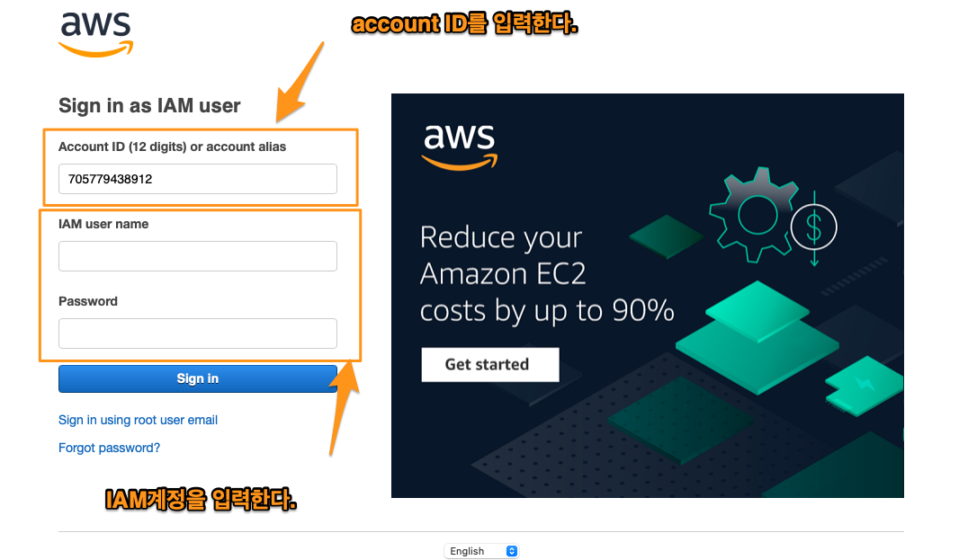Viewport: 959px width, 560px height.
Task: Click the IAM user name label
Action: 103,224
